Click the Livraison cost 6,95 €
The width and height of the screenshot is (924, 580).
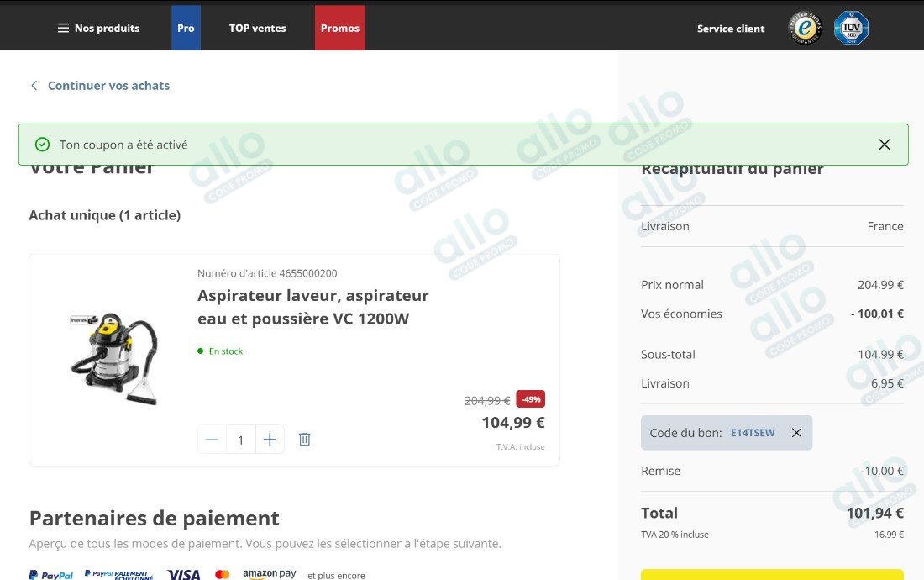tap(887, 383)
